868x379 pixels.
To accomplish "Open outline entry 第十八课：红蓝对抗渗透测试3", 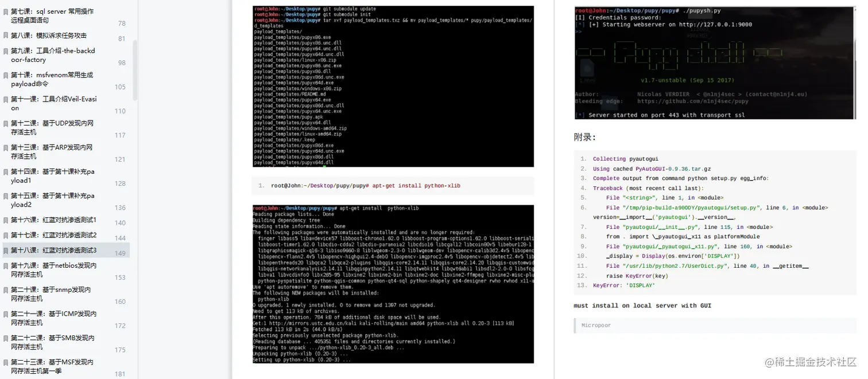I will point(54,251).
